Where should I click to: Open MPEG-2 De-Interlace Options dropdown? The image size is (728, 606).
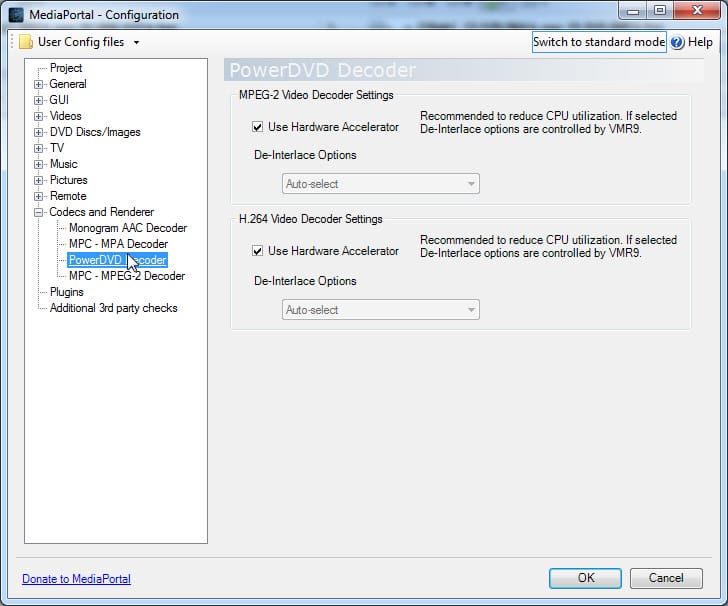click(380, 184)
